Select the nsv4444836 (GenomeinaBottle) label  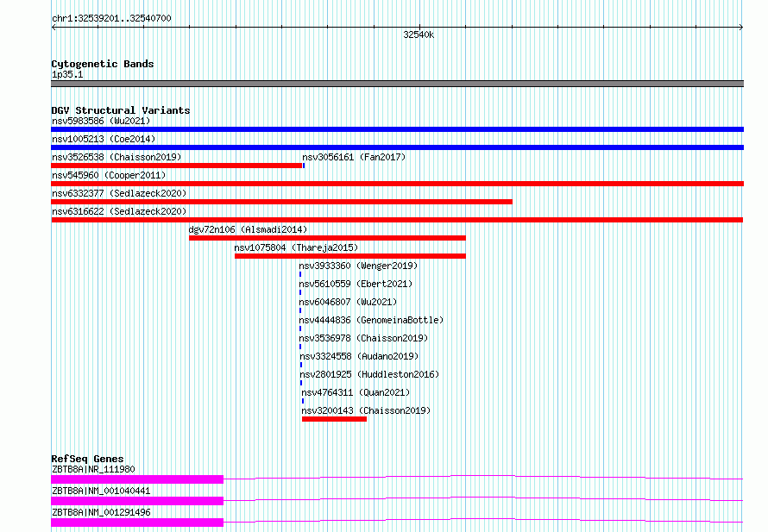[371, 320]
